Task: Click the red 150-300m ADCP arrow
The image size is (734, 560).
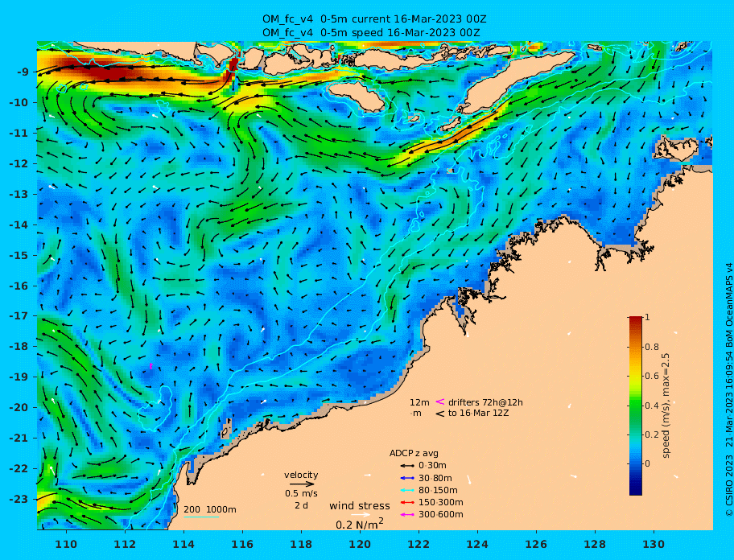Action: point(407,502)
